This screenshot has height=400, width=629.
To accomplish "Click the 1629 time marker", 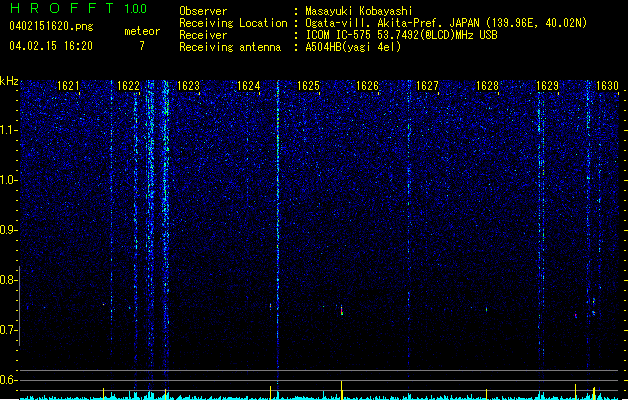I will pos(547,86).
